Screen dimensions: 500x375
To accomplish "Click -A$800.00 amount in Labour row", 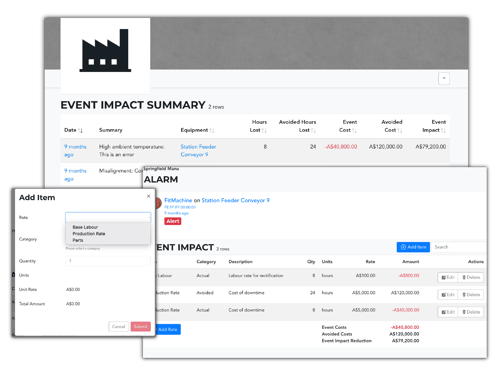I will click(x=409, y=276).
